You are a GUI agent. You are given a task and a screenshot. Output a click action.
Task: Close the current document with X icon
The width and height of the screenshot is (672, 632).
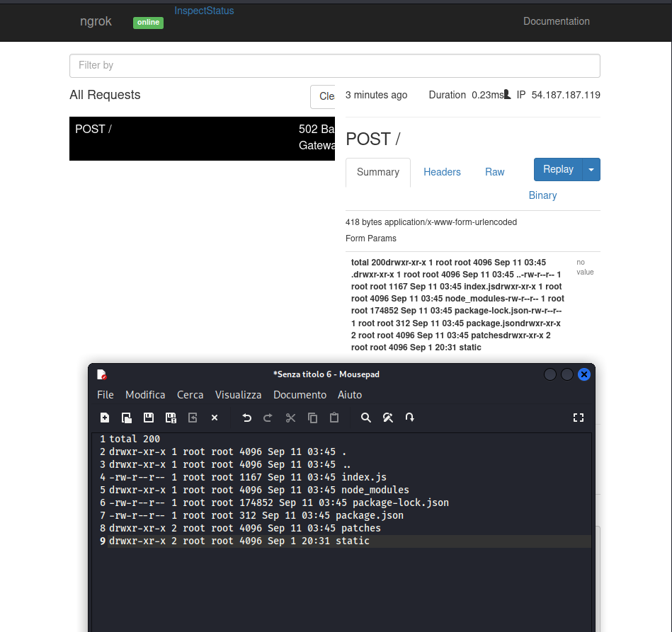pos(215,418)
